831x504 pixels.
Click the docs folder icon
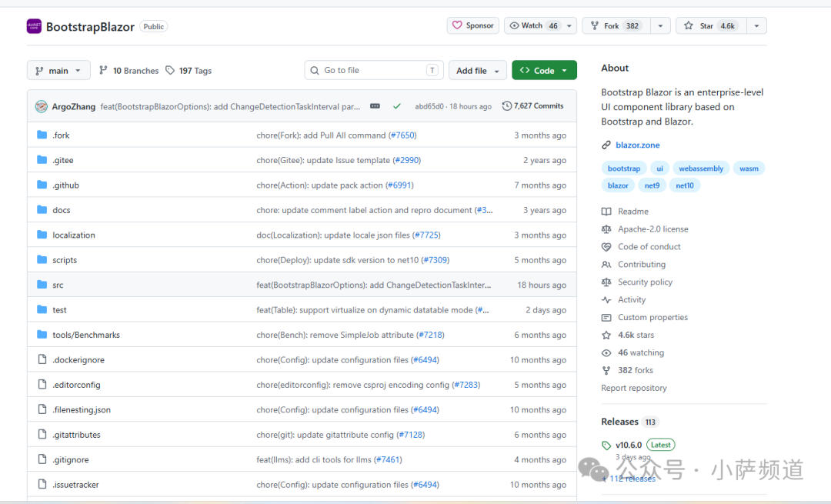pos(42,209)
